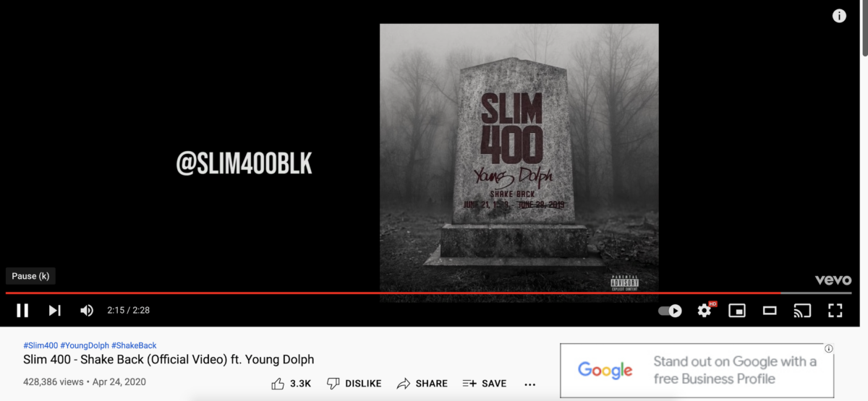Open the more actions ellipsis menu
The image size is (868, 401).
pos(529,384)
